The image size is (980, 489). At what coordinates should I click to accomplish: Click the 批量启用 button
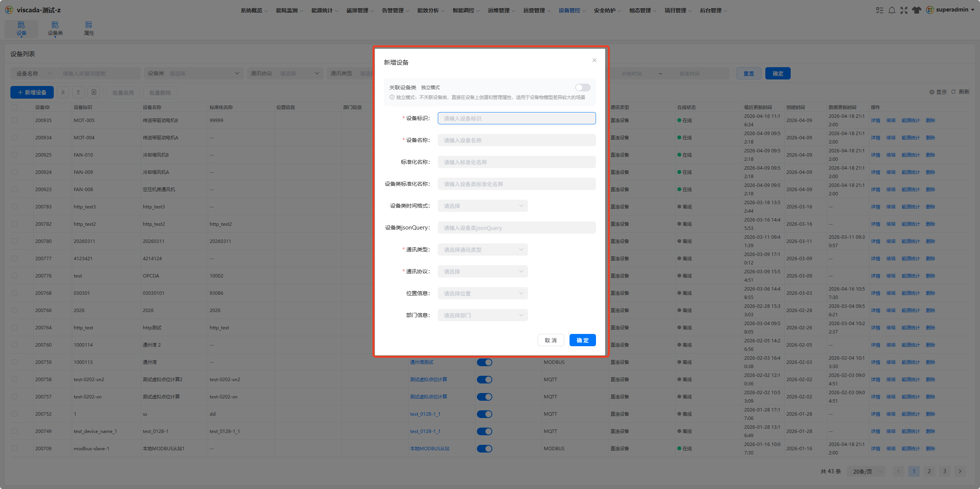coord(123,93)
